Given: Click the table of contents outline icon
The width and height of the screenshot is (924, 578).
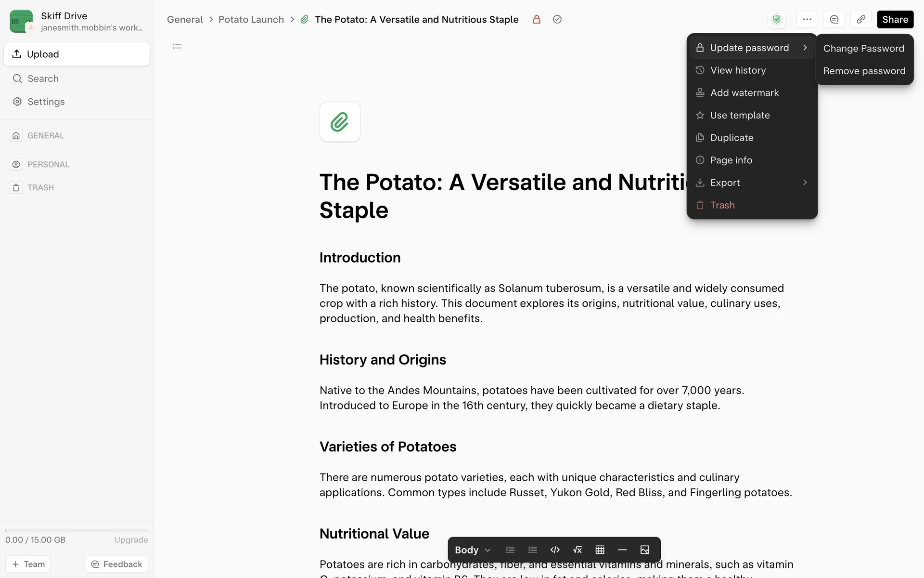Looking at the screenshot, I should 177,46.
